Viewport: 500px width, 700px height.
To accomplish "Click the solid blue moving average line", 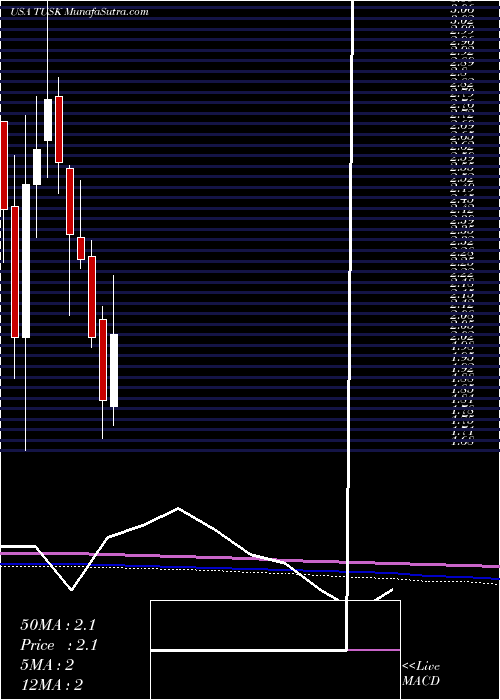I will [250, 570].
